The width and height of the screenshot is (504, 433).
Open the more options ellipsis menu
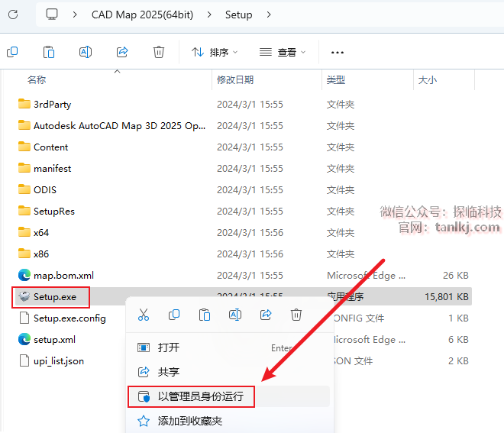coord(338,53)
